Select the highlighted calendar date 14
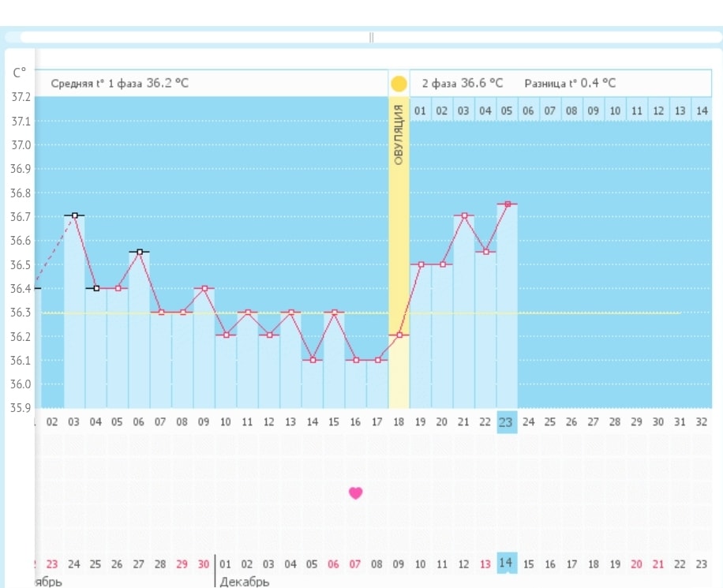Image resolution: width=723 pixels, height=588 pixels. pos(507,563)
